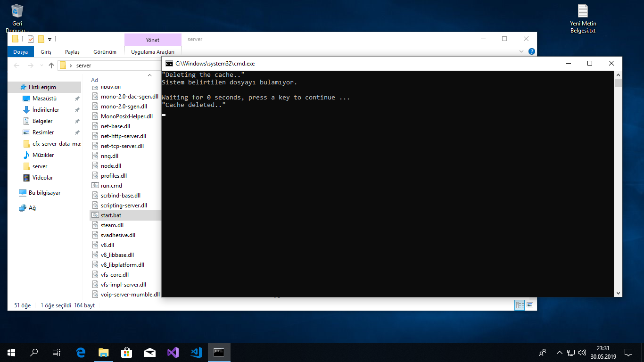The width and height of the screenshot is (644, 362).
Task: Open the Dosya menu in Explorer
Action: click(x=20, y=52)
